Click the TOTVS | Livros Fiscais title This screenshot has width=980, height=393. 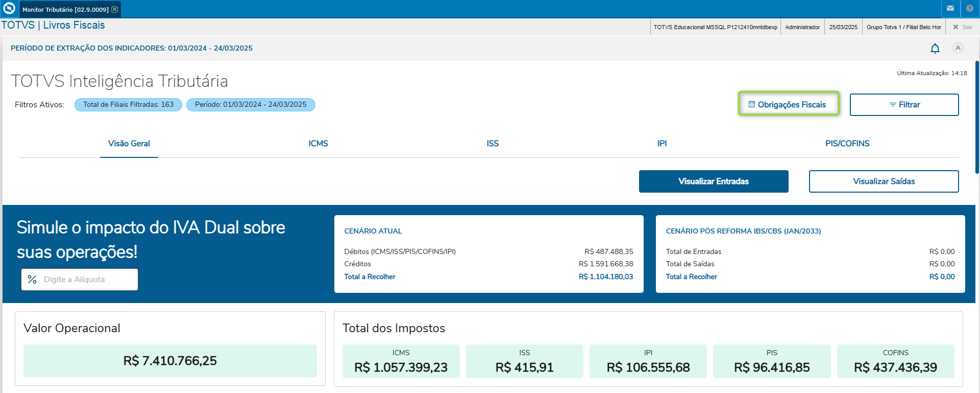[53, 25]
